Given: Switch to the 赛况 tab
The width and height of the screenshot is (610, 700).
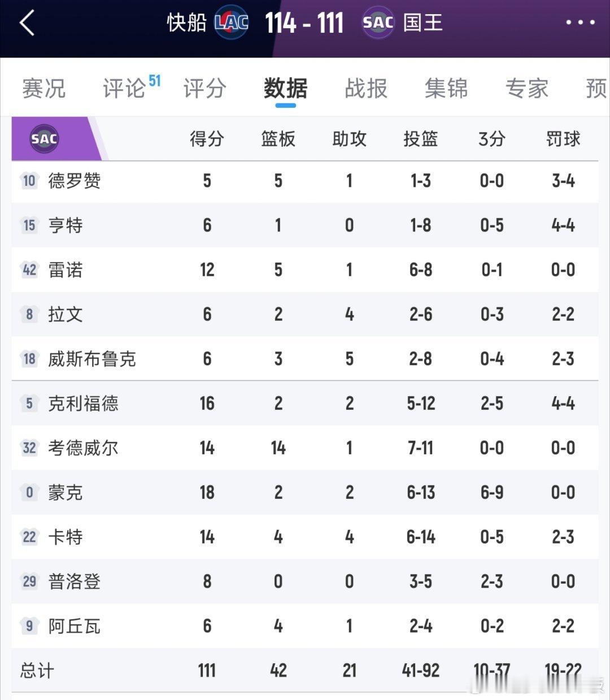Looking at the screenshot, I should click(x=43, y=89).
